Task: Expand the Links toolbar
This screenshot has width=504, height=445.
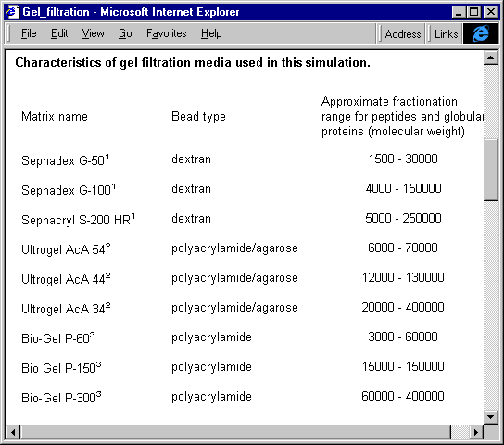Action: click(x=446, y=33)
